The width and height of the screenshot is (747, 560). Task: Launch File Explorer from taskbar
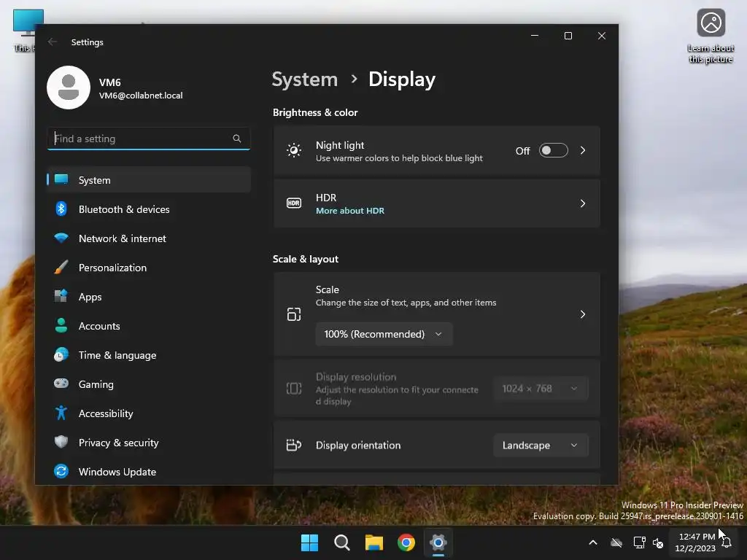(374, 542)
